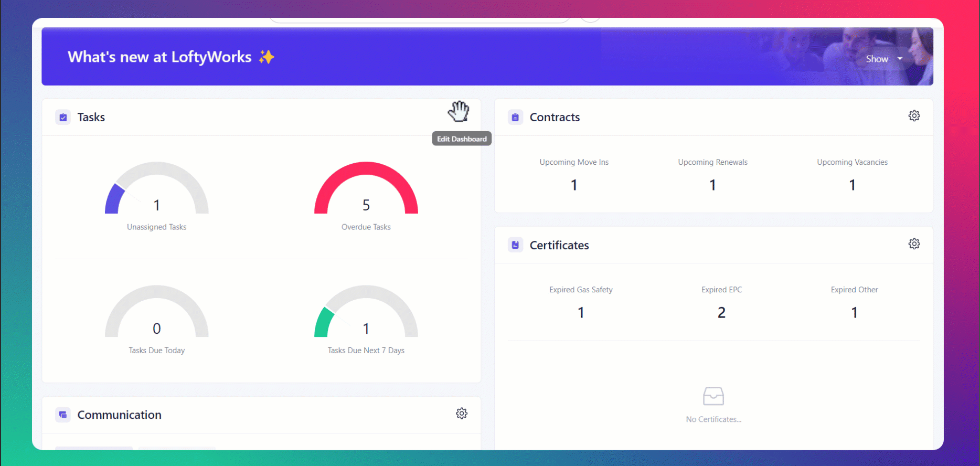
Task: Click the Expired Gas Safety label
Action: click(x=581, y=290)
